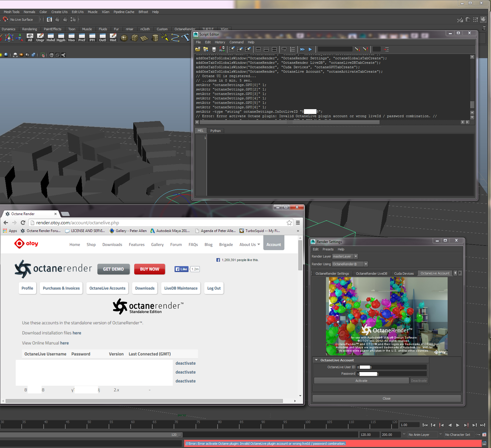The height and width of the screenshot is (448, 491).
Task: Click the Password field in Render Settings
Action: pyautogui.click(x=392, y=374)
